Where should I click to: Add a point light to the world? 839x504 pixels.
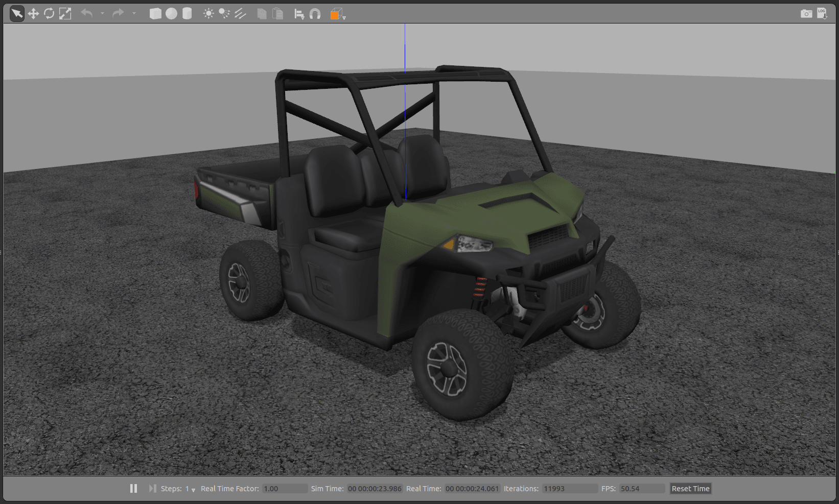pos(208,13)
